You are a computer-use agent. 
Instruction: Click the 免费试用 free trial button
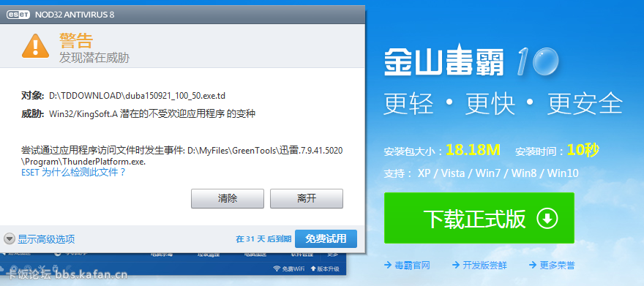(x=326, y=238)
